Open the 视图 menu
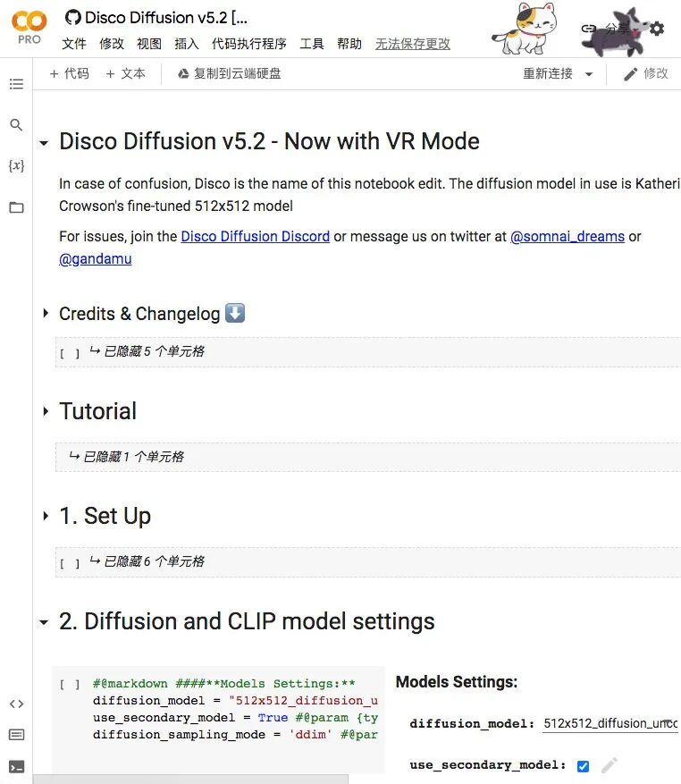Viewport: 681px width, 784px height. coord(149,44)
